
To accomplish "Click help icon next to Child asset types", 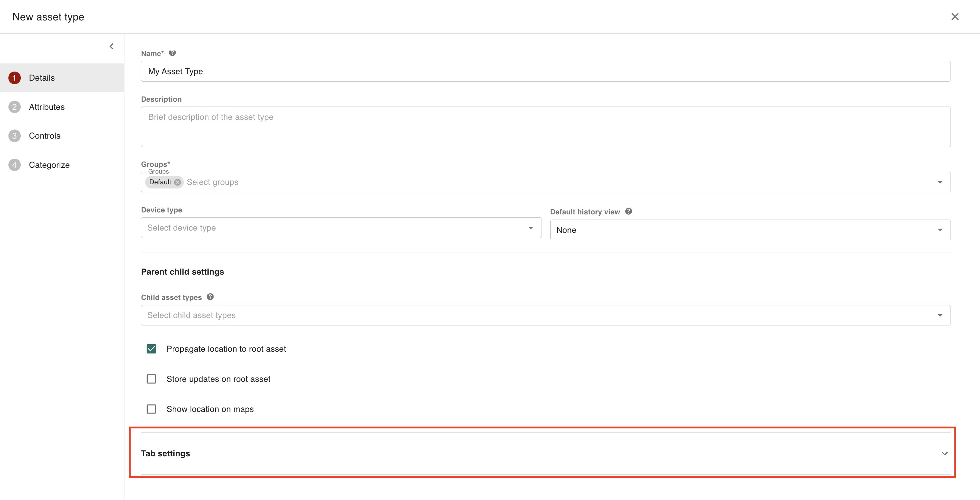I will 210,297.
